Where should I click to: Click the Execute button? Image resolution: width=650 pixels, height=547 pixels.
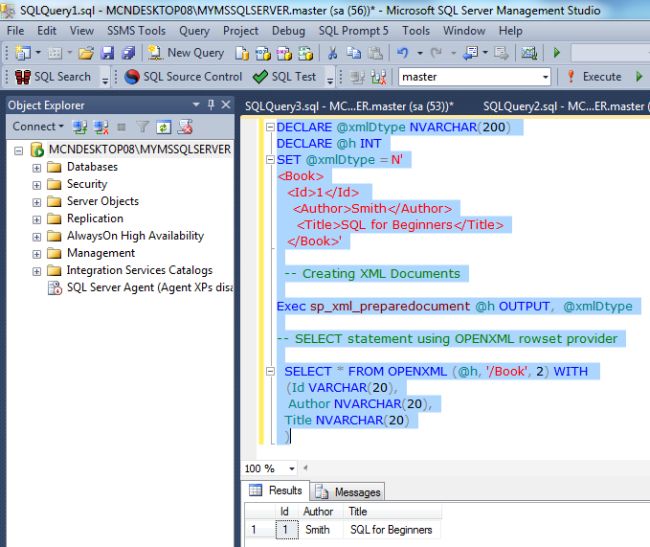click(594, 77)
